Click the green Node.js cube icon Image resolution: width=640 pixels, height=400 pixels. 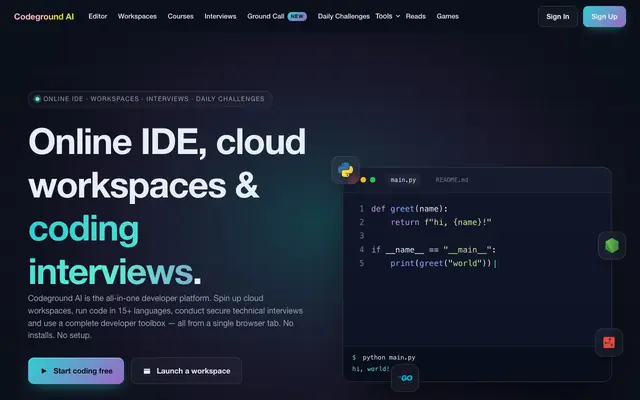[612, 246]
